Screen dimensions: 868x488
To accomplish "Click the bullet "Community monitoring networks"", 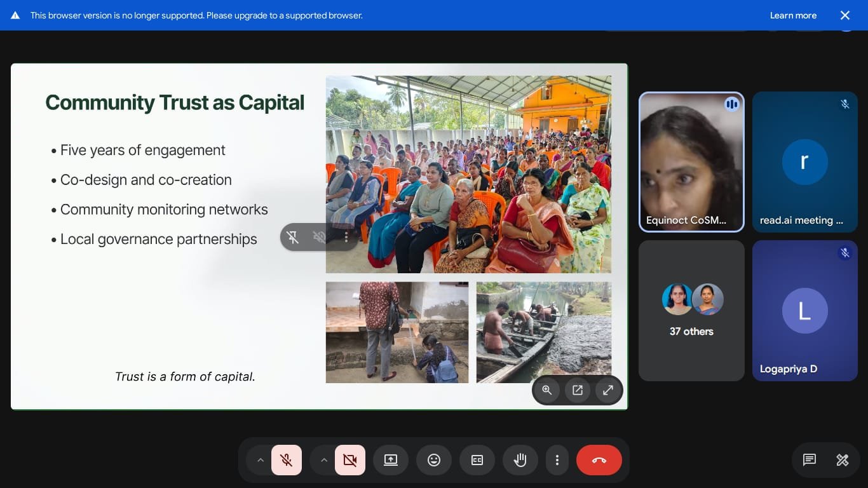I will [x=164, y=210].
